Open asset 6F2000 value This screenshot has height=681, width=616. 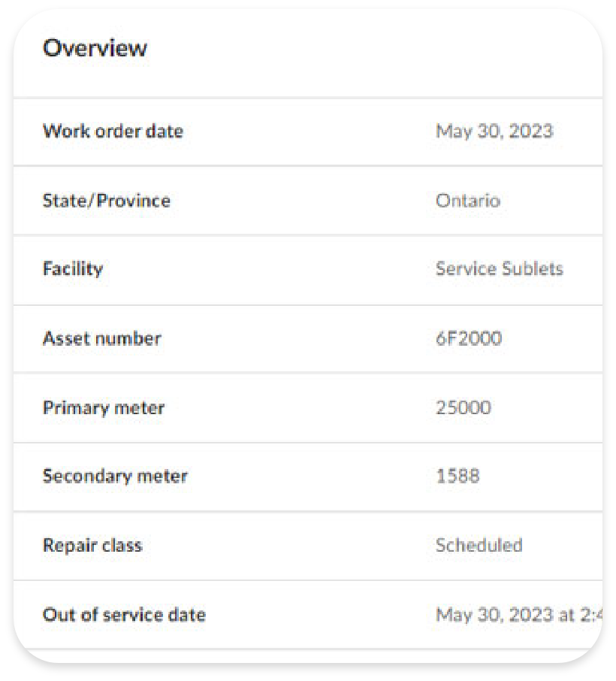(469, 338)
